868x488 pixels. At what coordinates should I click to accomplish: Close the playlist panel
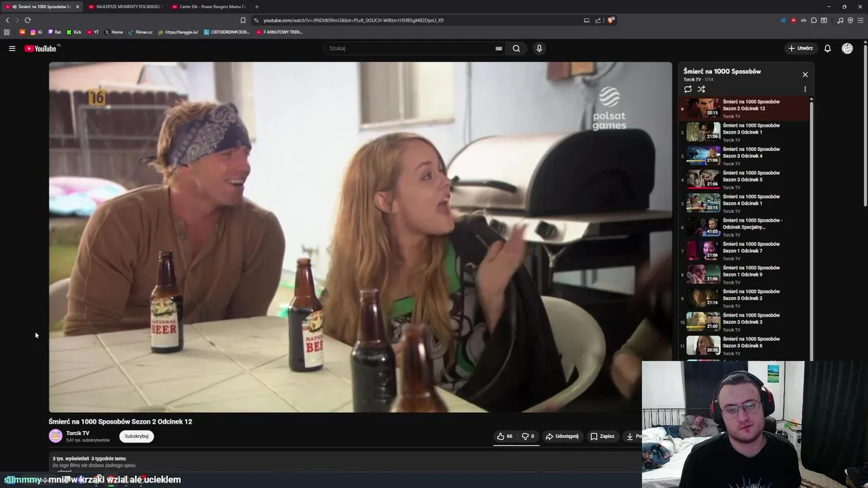coord(805,75)
